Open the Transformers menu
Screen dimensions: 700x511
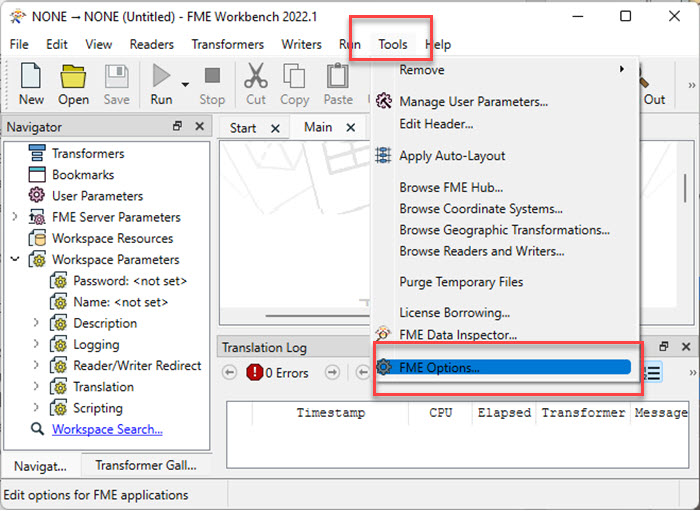[228, 45]
